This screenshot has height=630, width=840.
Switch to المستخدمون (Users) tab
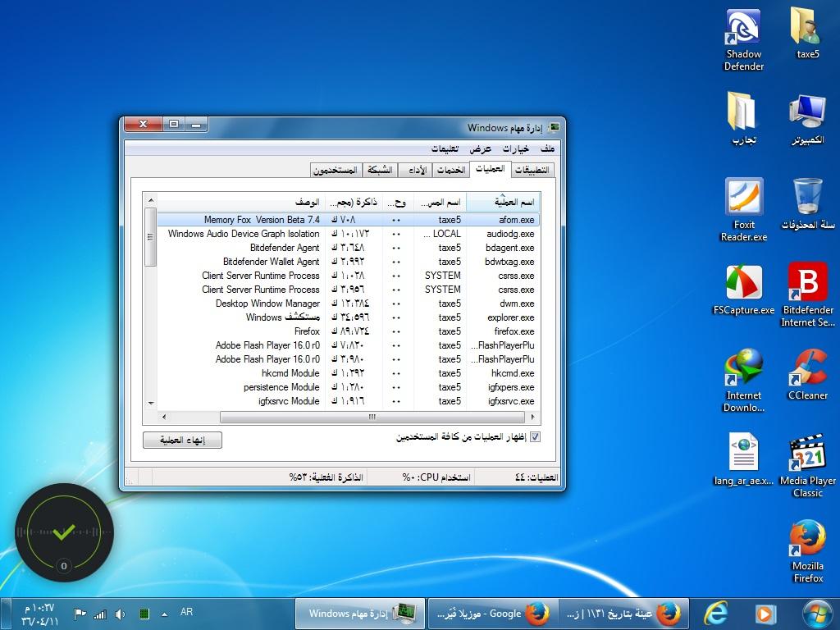click(x=336, y=170)
